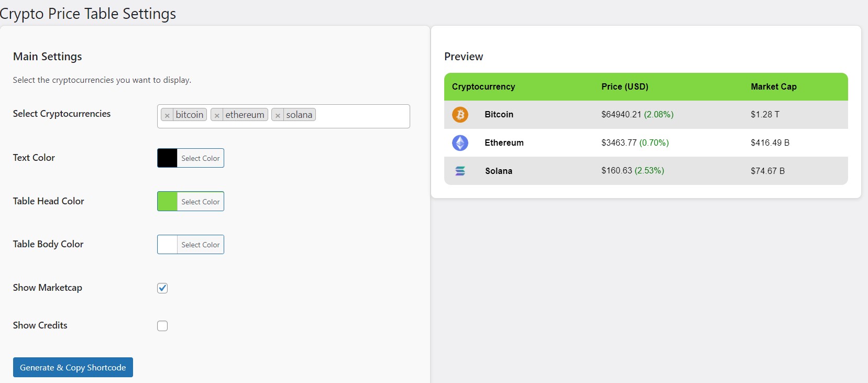Screen dimensions: 868x383
Task: Click the Market Cap column header
Action: pos(774,86)
